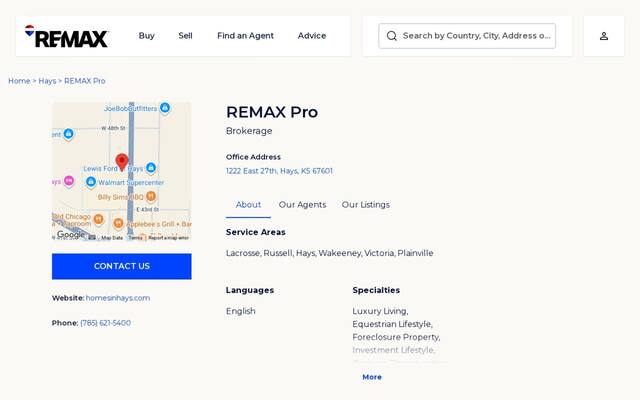Click the Equestrian Lifestyle specialty text
The width and height of the screenshot is (640, 400).
click(392, 324)
